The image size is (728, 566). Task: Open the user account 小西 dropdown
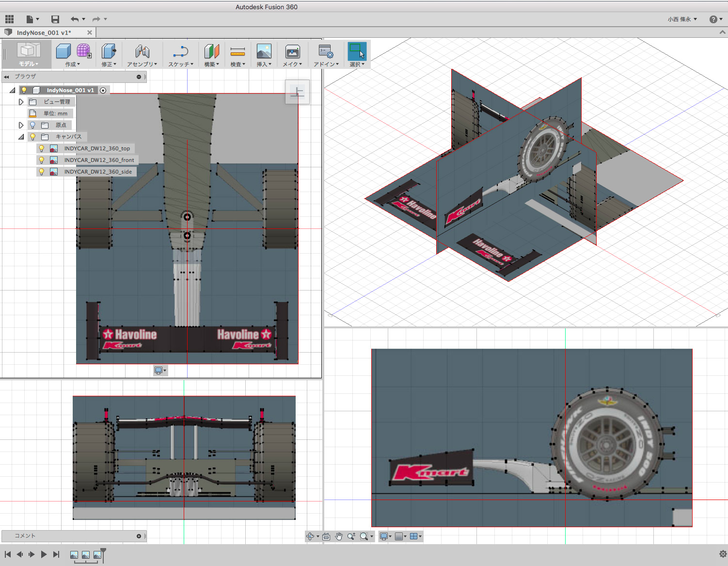click(x=682, y=19)
